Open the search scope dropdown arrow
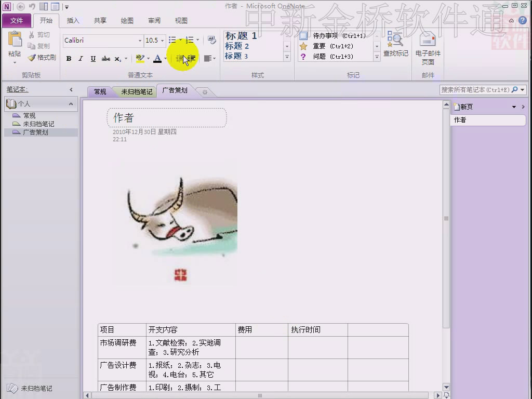 [523, 89]
